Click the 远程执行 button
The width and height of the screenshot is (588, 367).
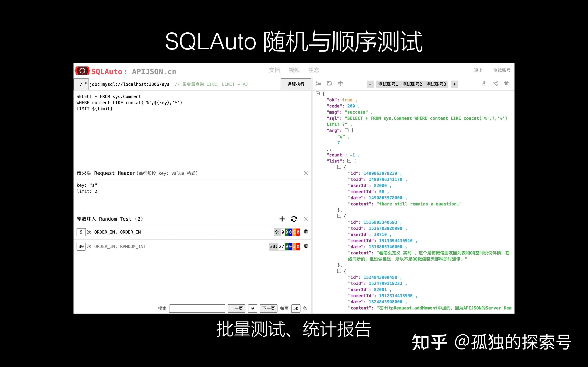click(296, 84)
